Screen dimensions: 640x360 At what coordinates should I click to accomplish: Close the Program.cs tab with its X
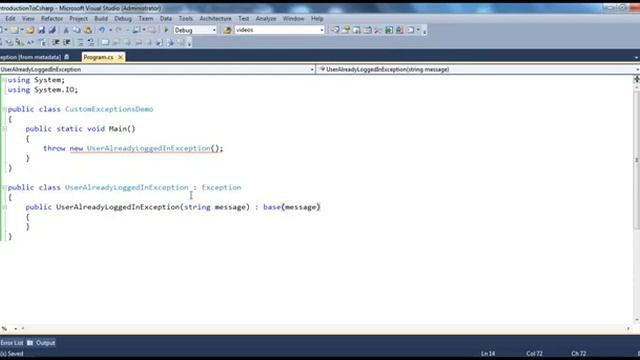coord(120,57)
